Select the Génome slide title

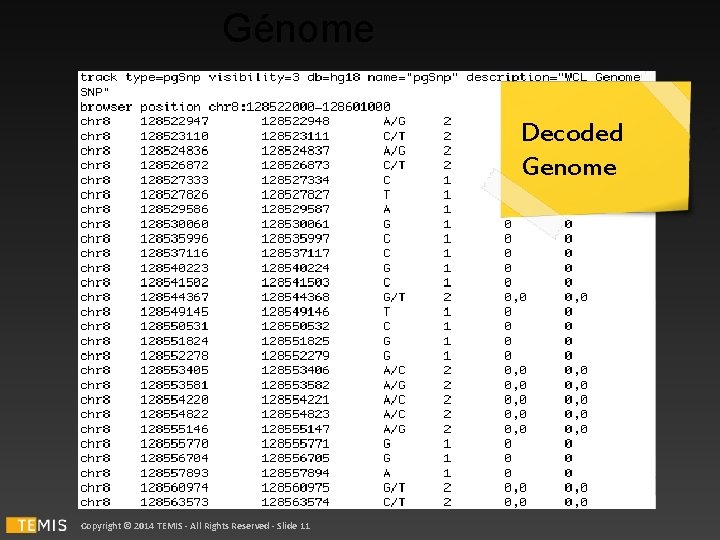298,28
